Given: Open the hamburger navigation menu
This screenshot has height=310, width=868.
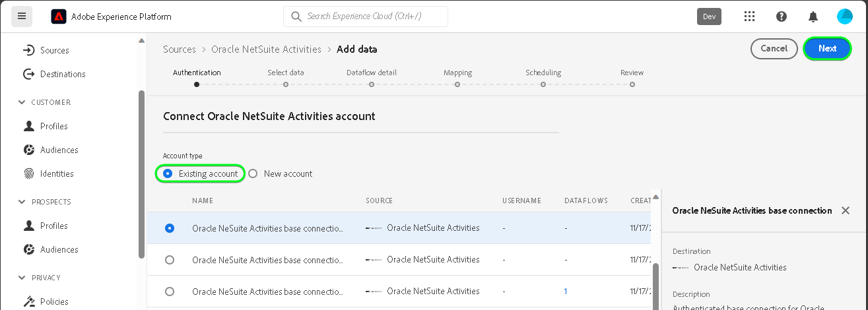Looking at the screenshot, I should (x=22, y=16).
